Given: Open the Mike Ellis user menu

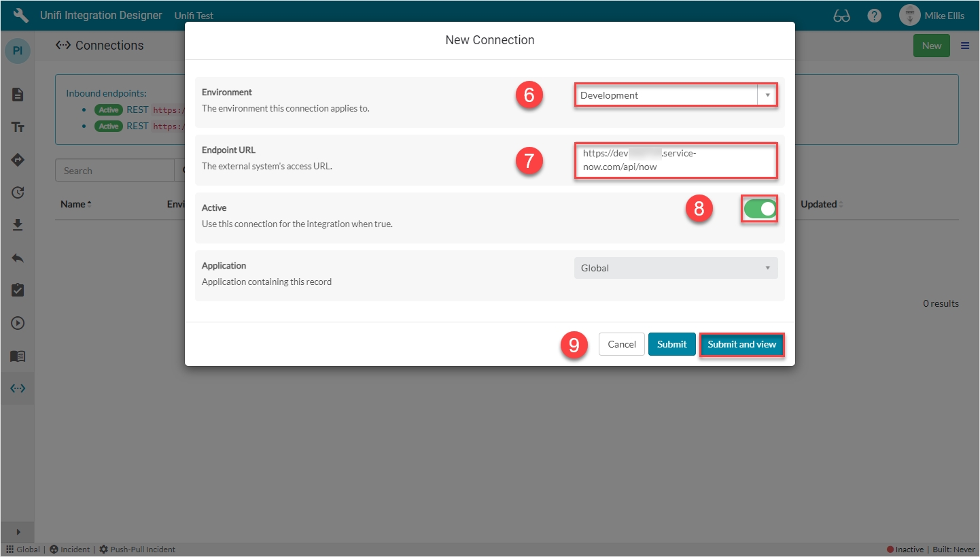Looking at the screenshot, I should coord(932,16).
